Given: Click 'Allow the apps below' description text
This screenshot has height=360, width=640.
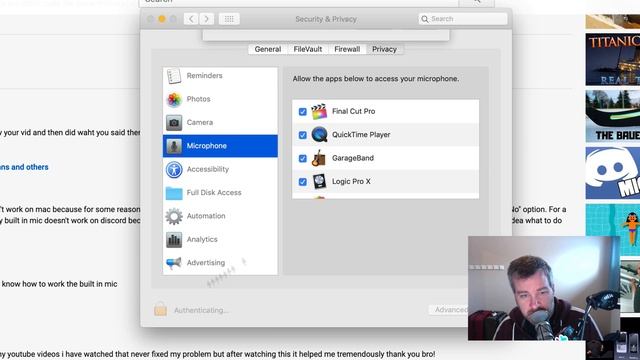Looking at the screenshot, I should tap(376, 79).
